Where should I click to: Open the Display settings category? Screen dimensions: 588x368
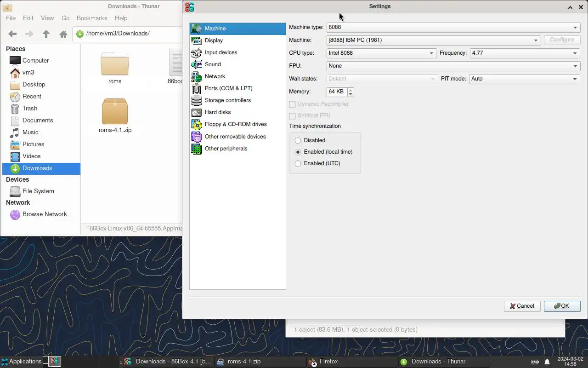[237, 40]
